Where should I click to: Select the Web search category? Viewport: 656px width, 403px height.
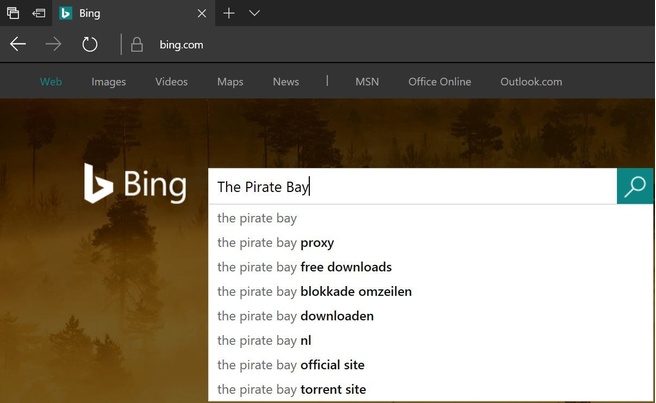pyautogui.click(x=51, y=82)
